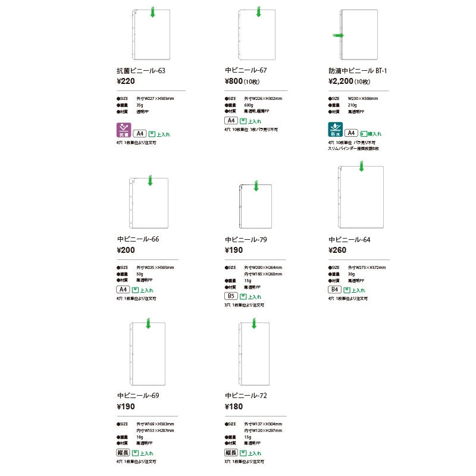The width and height of the screenshot is (476, 476).
Task: Click the ¥2,200 price of BT-1
Action: (340, 81)
